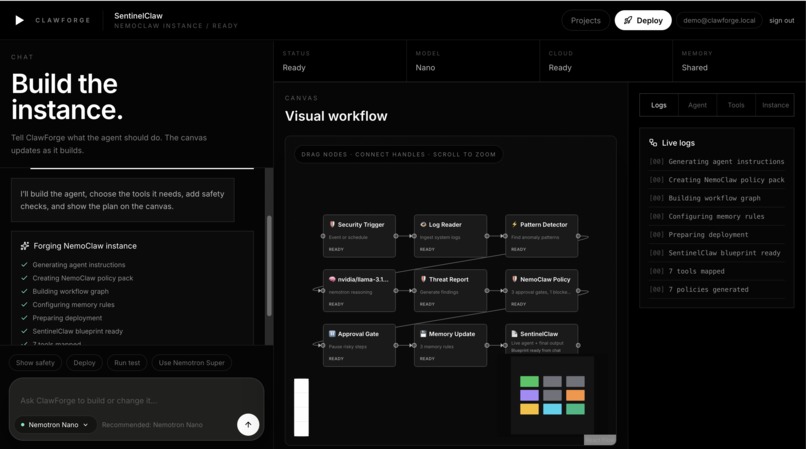Click the purple block in the canvas minimap

pos(529,395)
